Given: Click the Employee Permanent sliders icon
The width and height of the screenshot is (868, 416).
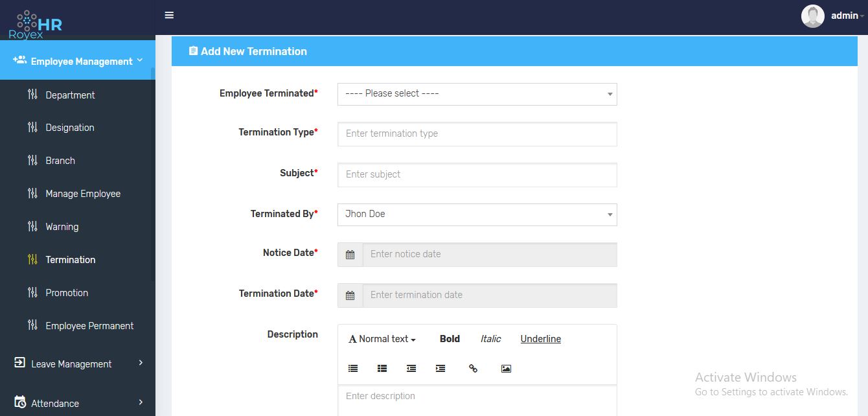Looking at the screenshot, I should click(32, 325).
